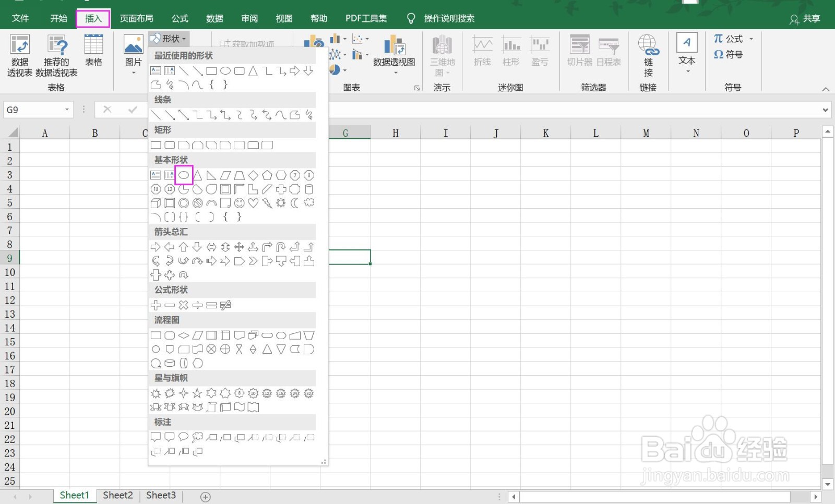Switch to the Sheet2 worksheet tab

(x=118, y=495)
